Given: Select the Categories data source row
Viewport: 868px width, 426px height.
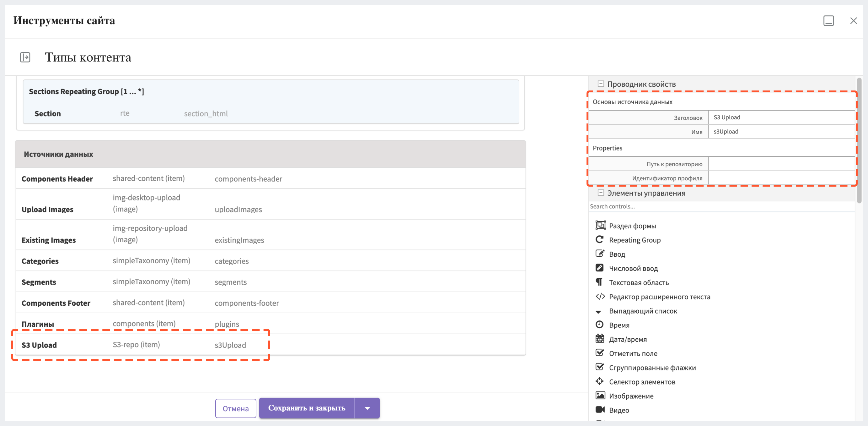Looking at the screenshot, I should [x=271, y=261].
